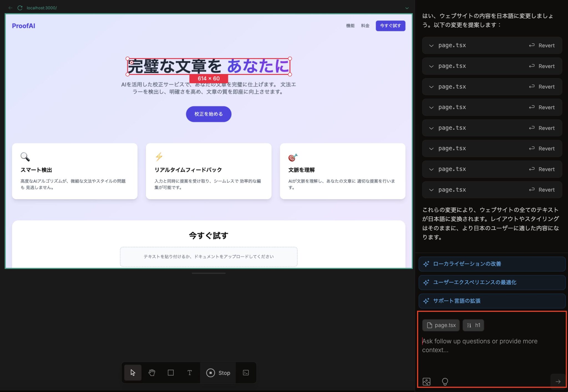The height and width of the screenshot is (392, 568).
Task: Open the terminal panel icon
Action: click(x=246, y=373)
